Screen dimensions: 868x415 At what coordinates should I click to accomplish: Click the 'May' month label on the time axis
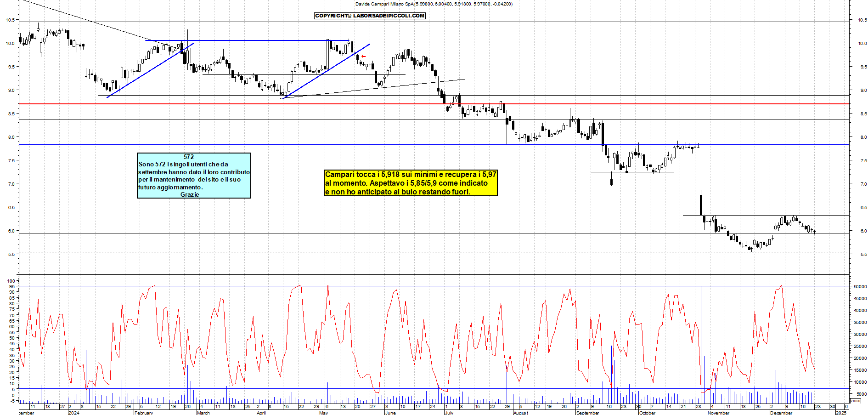coord(323,413)
